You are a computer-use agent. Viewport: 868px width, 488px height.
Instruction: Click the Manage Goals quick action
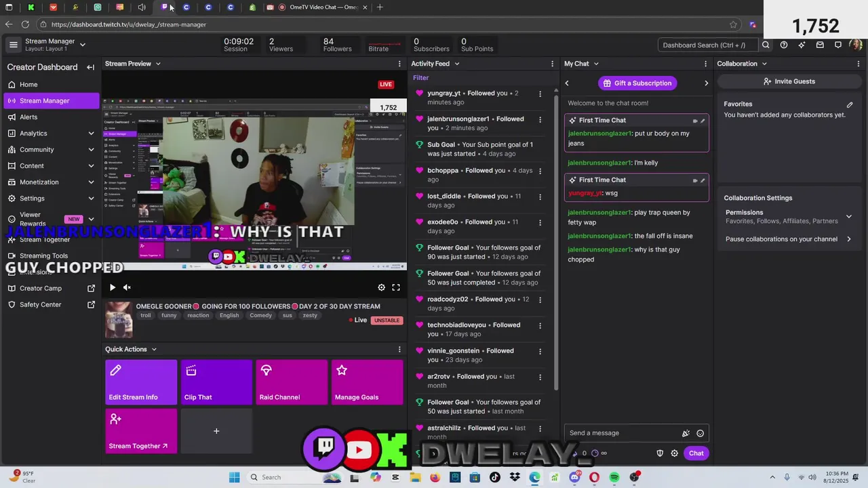point(367,382)
